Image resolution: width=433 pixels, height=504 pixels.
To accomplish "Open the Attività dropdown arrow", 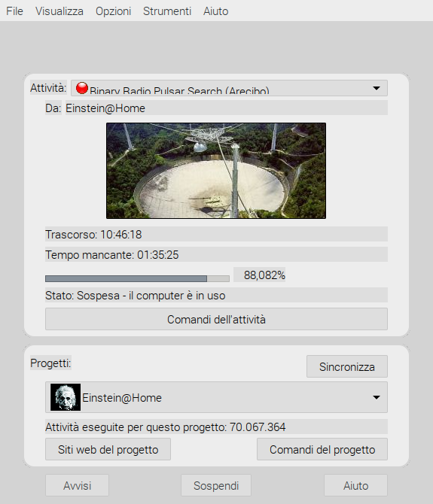I will pos(376,88).
